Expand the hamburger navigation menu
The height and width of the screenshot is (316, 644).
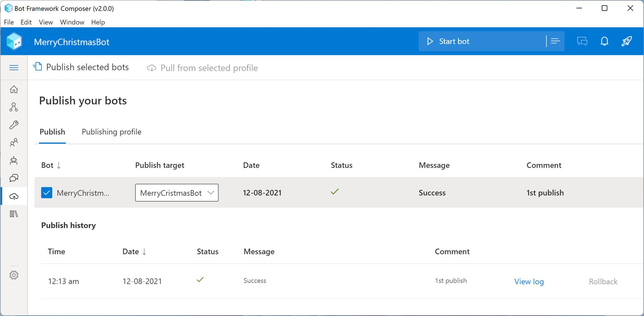tap(14, 68)
